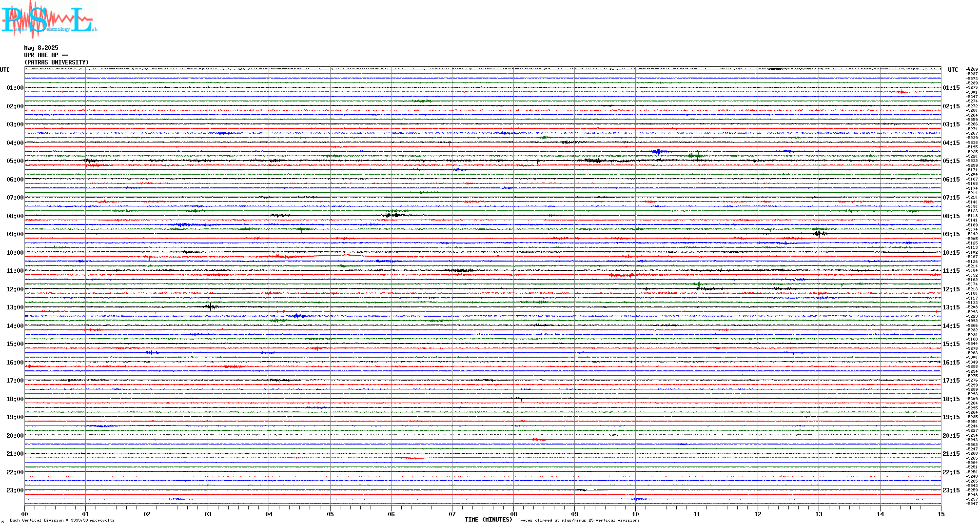The width and height of the screenshot is (980, 527).
Task: Click the '12:15' end-time label
Action: click(951, 289)
